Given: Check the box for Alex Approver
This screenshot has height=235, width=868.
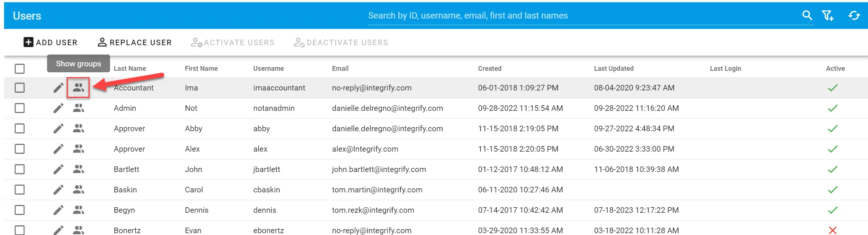Looking at the screenshot, I should 20,149.
